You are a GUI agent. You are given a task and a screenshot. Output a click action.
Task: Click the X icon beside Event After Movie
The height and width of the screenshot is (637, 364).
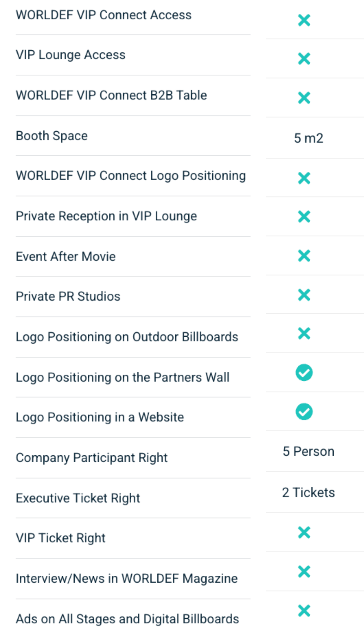pyautogui.click(x=304, y=256)
